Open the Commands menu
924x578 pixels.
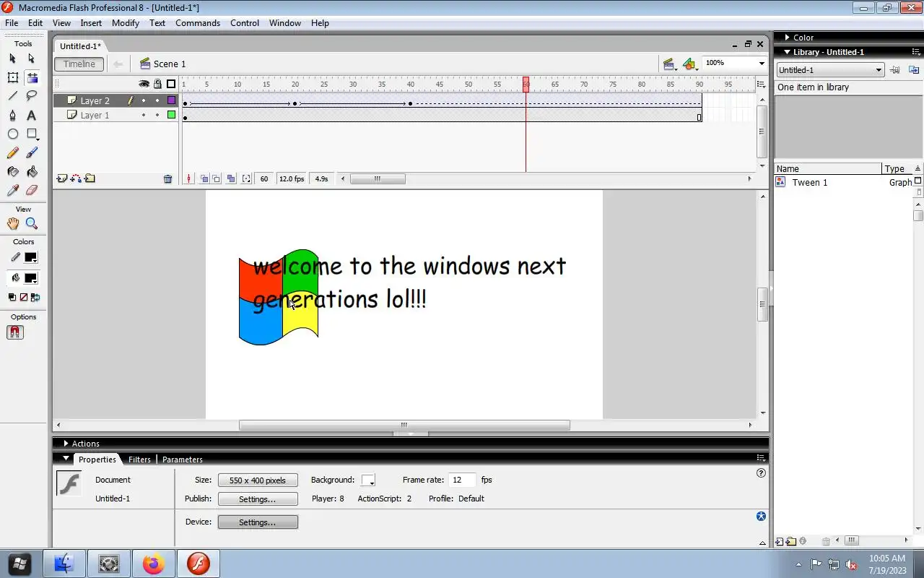198,23
